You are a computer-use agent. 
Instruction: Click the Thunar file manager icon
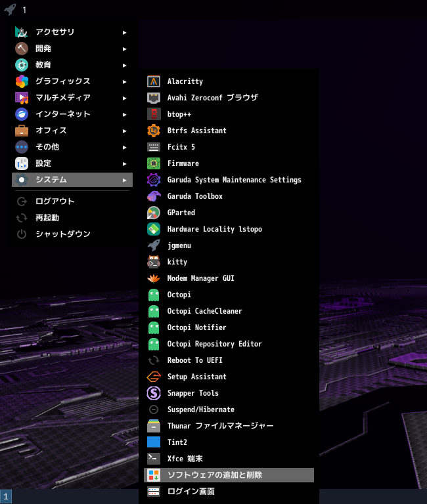[x=154, y=425]
